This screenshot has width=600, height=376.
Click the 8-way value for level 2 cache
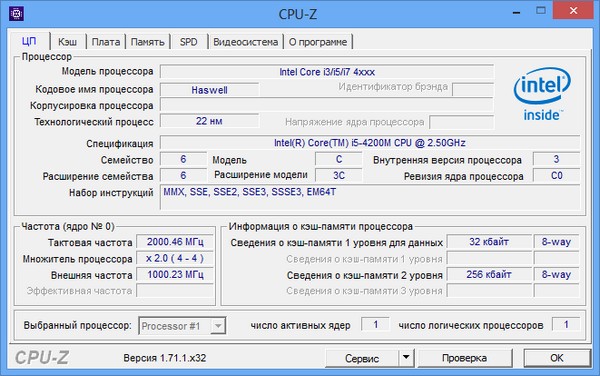click(x=556, y=274)
